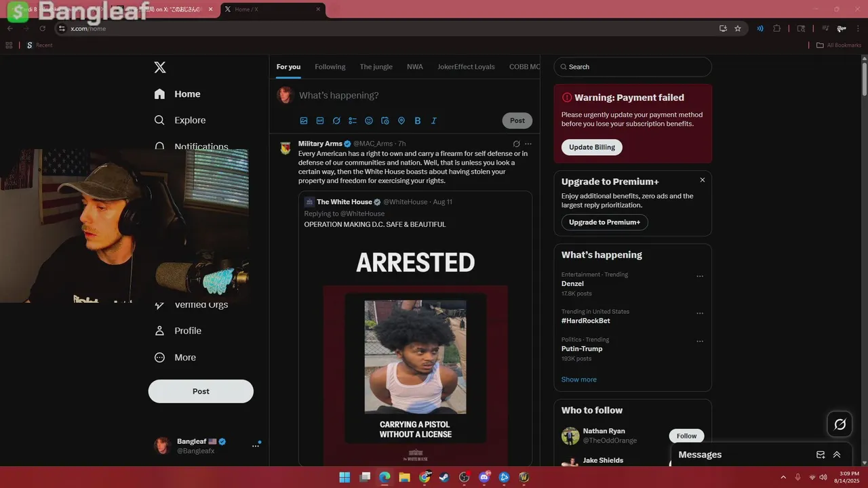This screenshot has width=868, height=488.
Task: Install app icon in address bar
Action: (723, 28)
